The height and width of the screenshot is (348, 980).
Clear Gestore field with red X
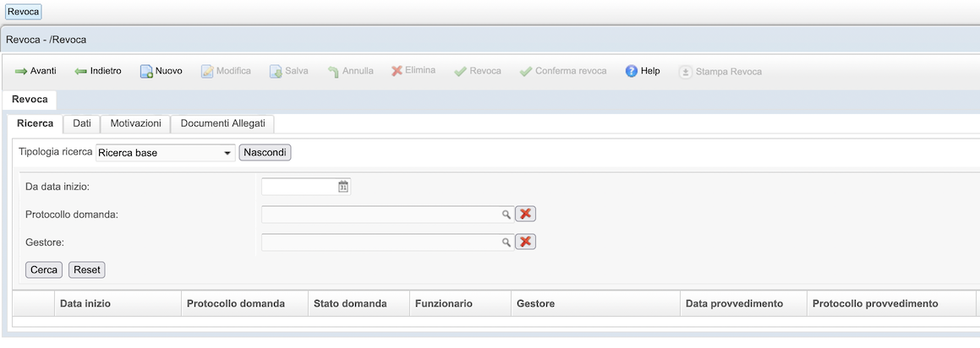point(525,242)
